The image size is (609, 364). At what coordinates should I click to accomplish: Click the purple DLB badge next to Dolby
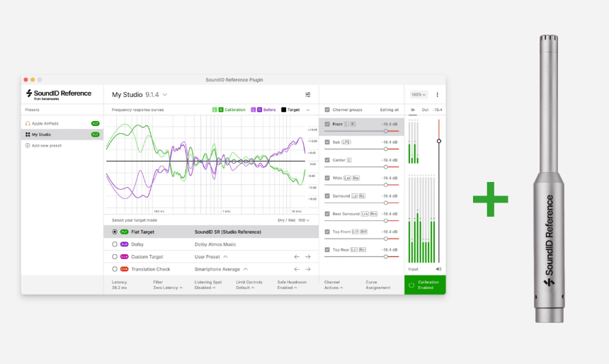click(125, 244)
